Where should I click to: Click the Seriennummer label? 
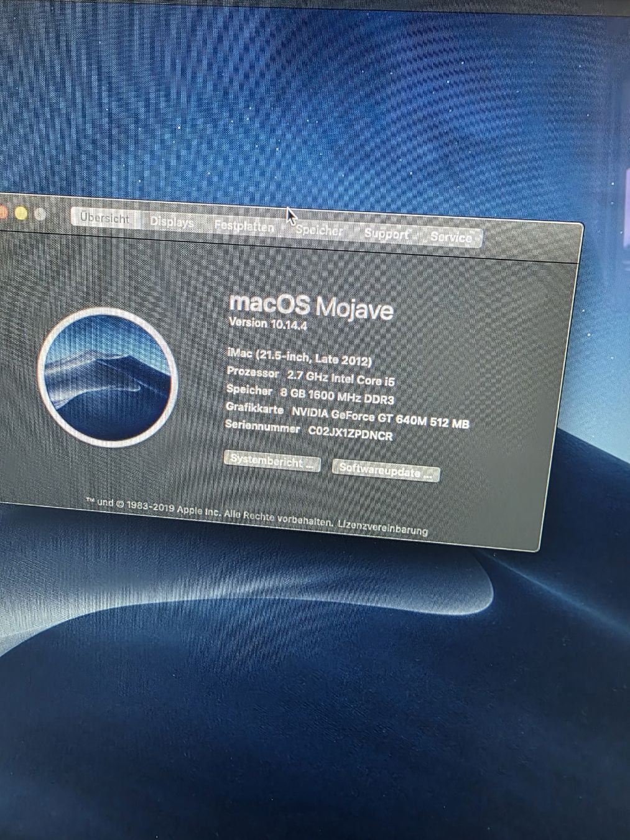[x=262, y=426]
